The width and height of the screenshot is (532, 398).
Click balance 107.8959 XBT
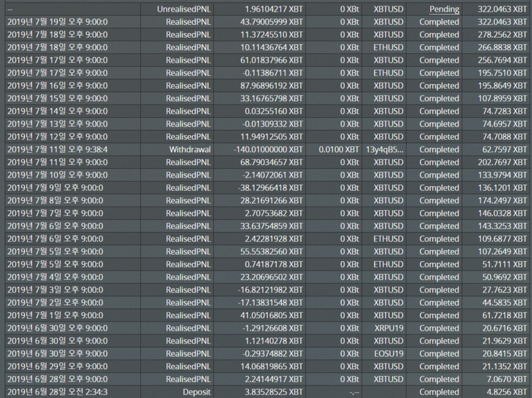[x=502, y=98]
